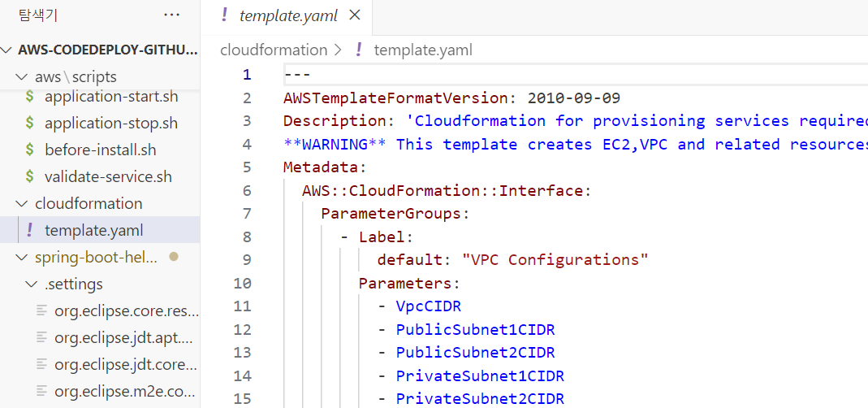Image resolution: width=868 pixels, height=408 pixels.
Task: Click the file icon for org.eclipse.core.res
Action: point(41,310)
